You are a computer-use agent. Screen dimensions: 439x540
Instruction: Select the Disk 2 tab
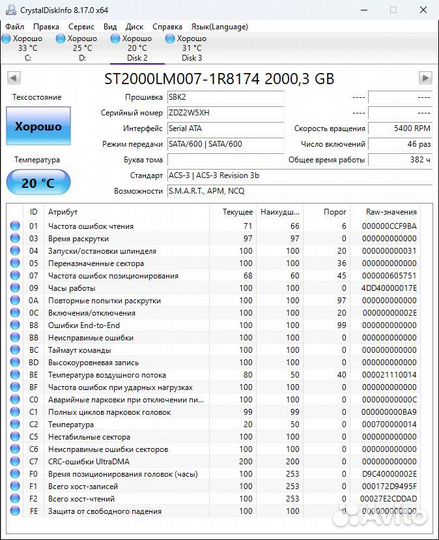pyautogui.click(x=137, y=48)
